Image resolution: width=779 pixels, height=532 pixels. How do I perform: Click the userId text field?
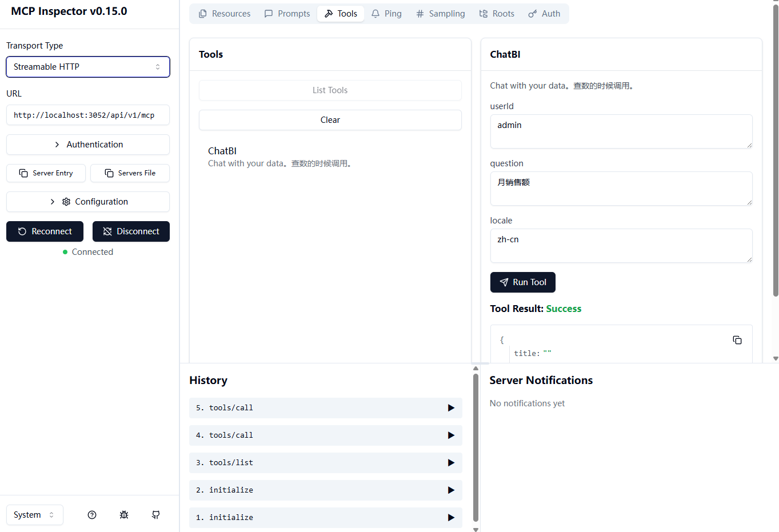(x=621, y=131)
